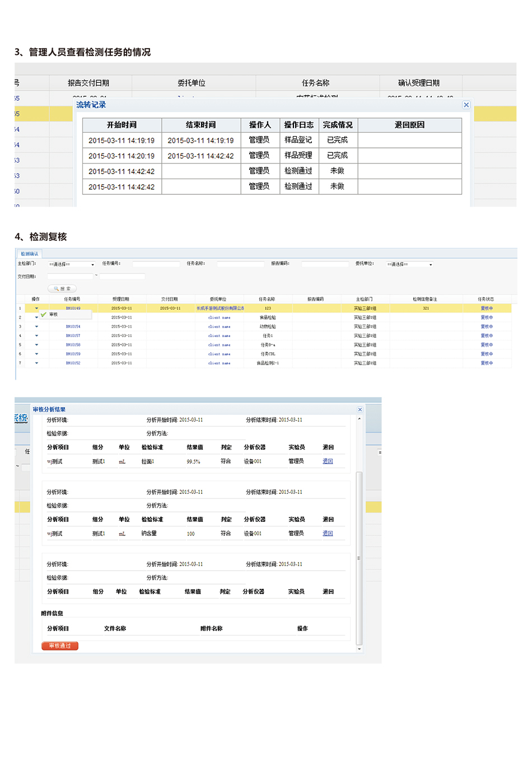Image resolution: width=532 pixels, height=784 pixels.
Task: Click the green checkmark icon beside 审核
Action: [x=44, y=315]
